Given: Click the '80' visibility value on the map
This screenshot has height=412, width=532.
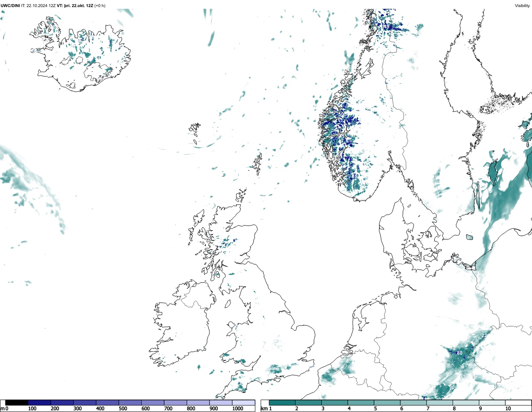Looking at the screenshot, I should (460, 353).
